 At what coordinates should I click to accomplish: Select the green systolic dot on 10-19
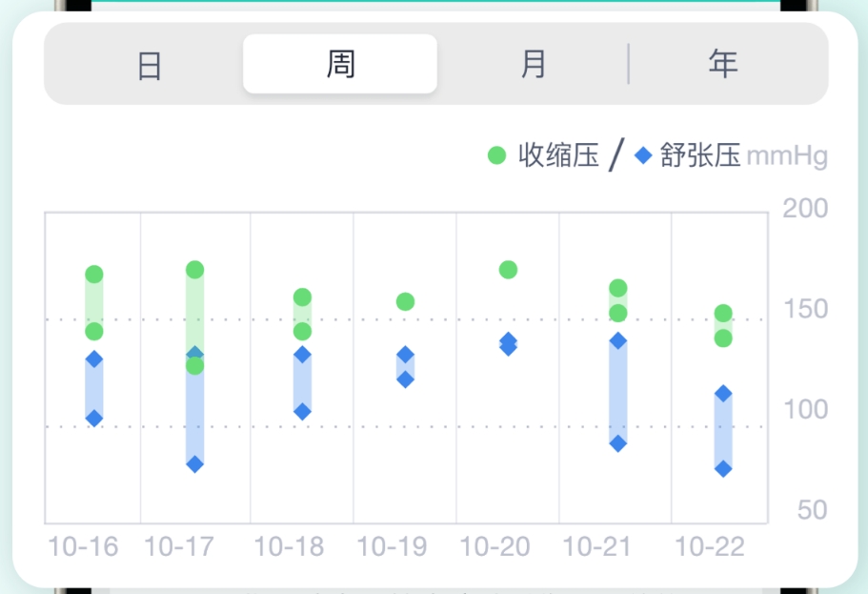click(405, 302)
